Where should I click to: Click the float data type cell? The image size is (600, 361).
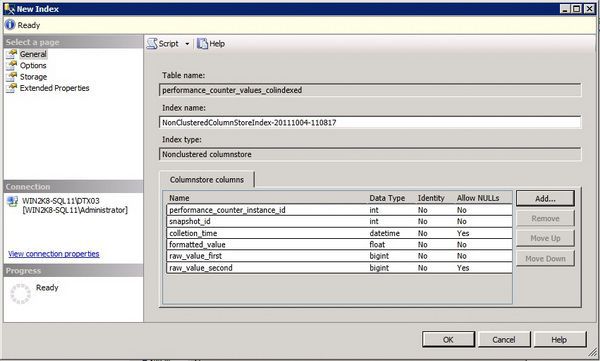click(377, 245)
